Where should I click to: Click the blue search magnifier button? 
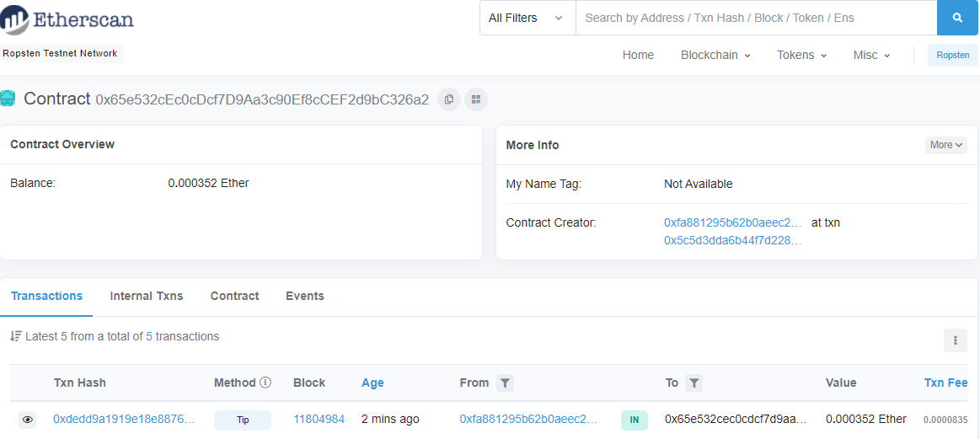coord(958,19)
